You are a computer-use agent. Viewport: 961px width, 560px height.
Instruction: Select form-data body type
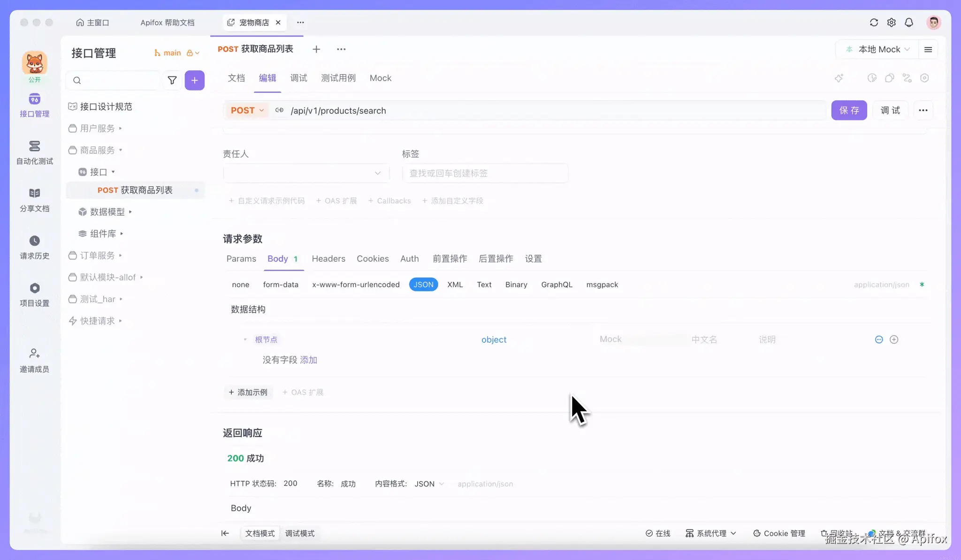pos(281,285)
